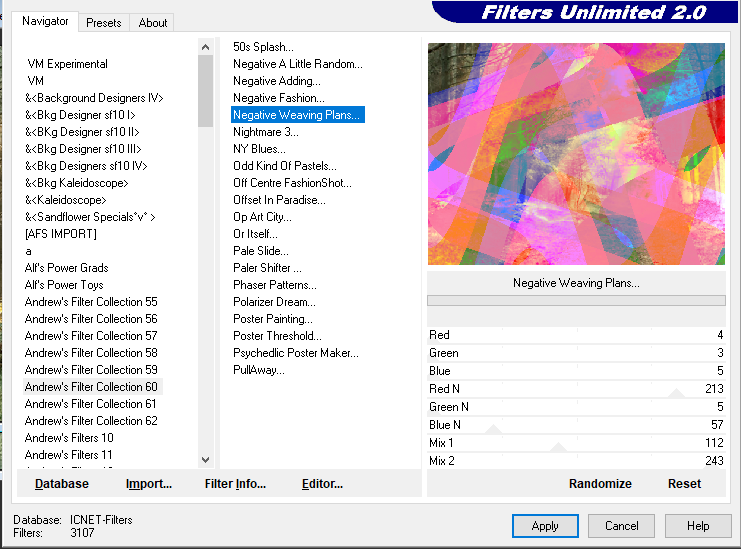The image size is (741, 549).
Task: Pick the Polarizer Dream filter
Action: click(274, 302)
